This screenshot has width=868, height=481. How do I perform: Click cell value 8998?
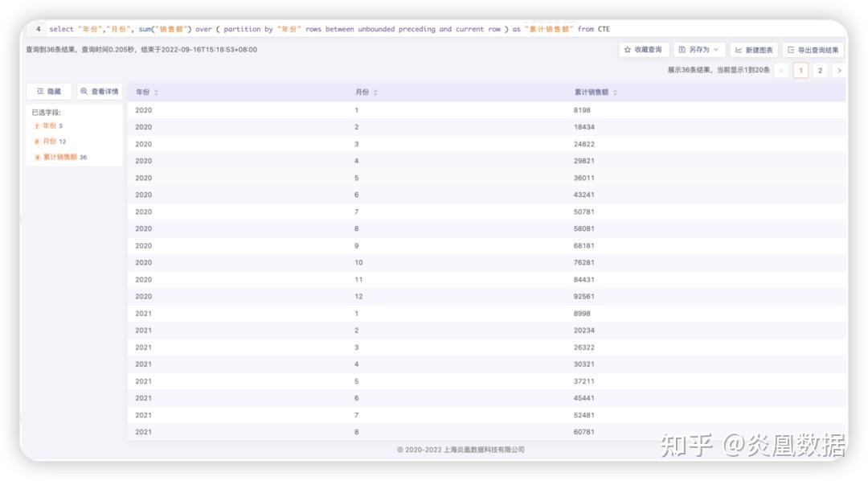point(582,314)
